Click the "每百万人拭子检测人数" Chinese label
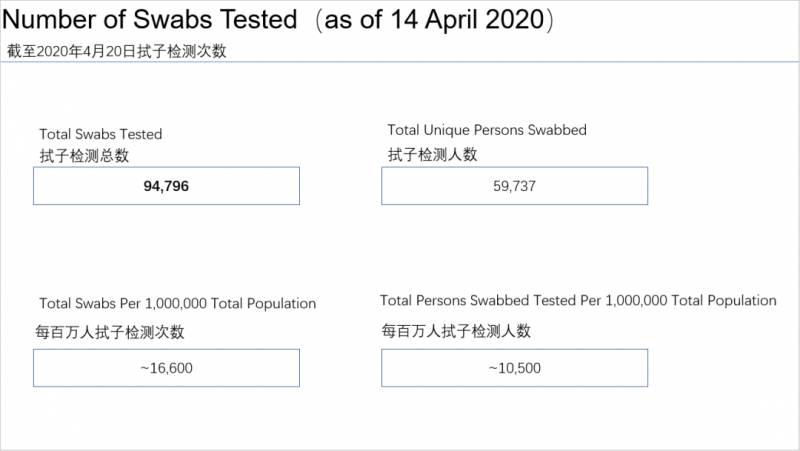Viewport: 800px width, 451px height. pyautogui.click(x=456, y=331)
